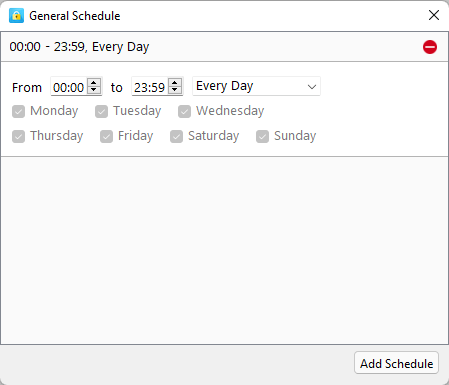Open the Every Day dropdown
This screenshot has width=449, height=385.
pyautogui.click(x=256, y=86)
